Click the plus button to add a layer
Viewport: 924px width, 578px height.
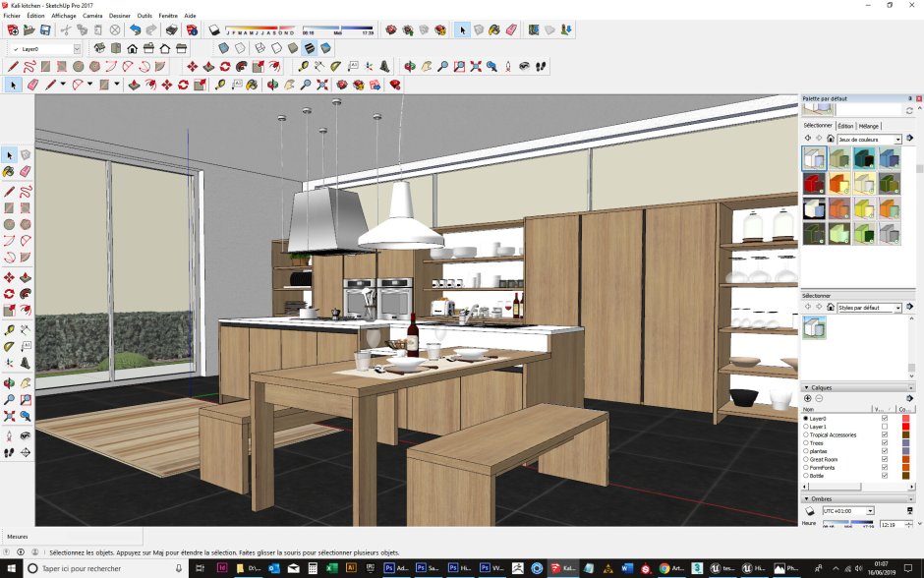(808, 398)
